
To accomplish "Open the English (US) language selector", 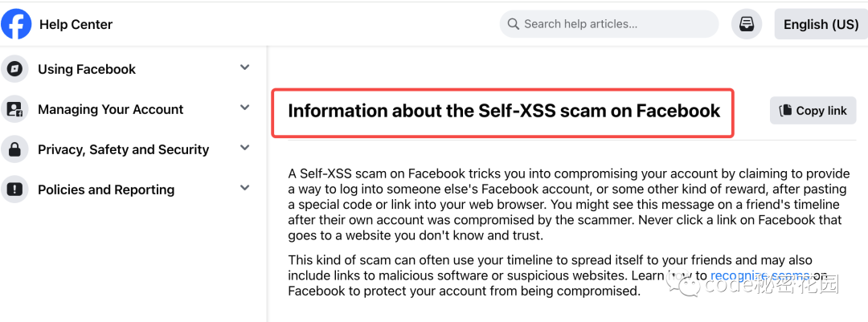I will (x=821, y=24).
